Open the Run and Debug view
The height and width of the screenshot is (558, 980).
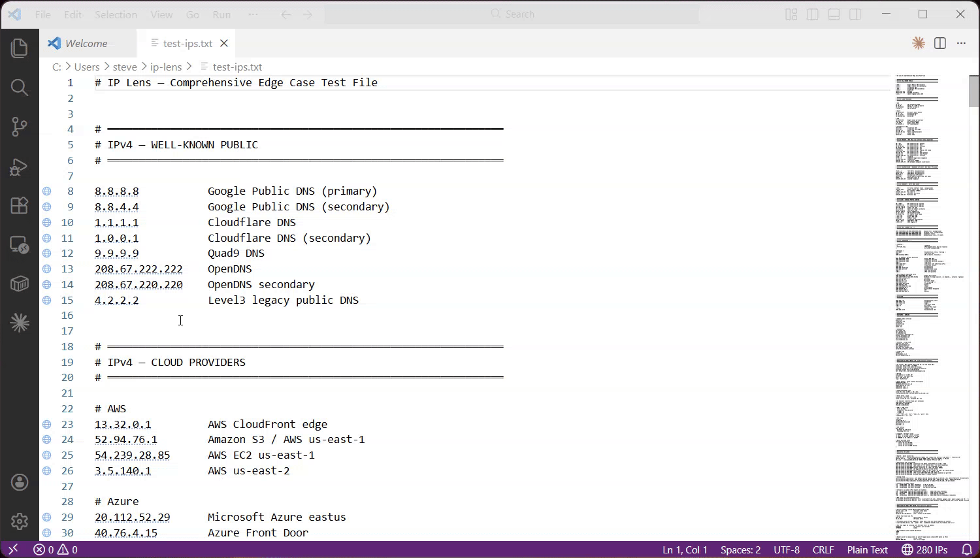20,167
